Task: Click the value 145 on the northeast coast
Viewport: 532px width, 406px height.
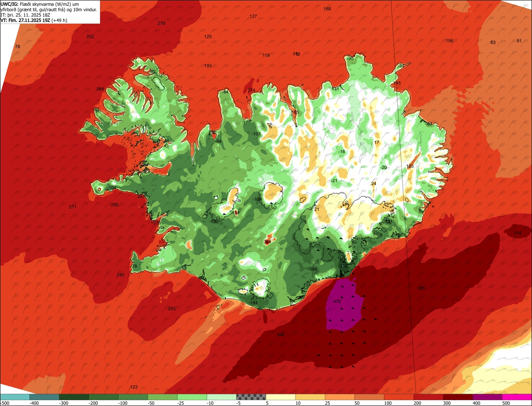Action: tap(397, 83)
